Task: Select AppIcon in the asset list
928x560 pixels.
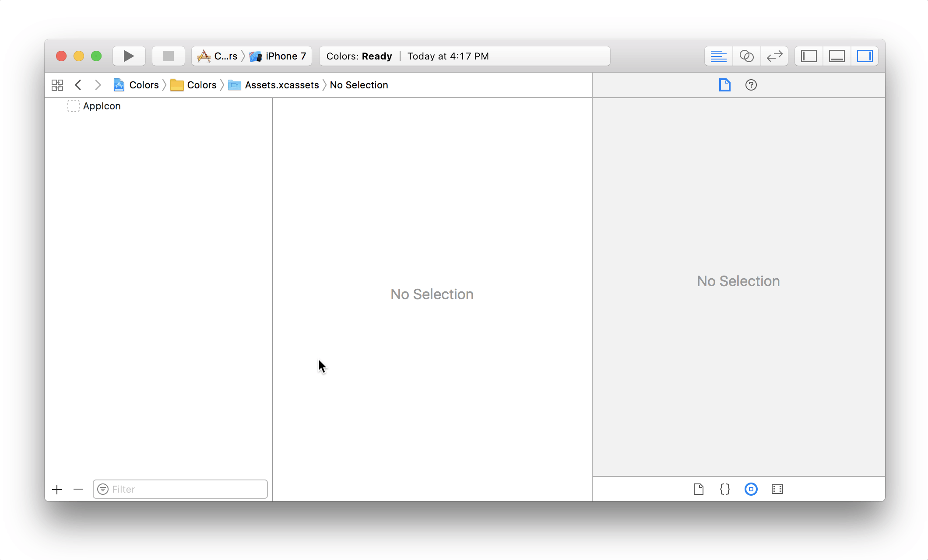Action: click(102, 106)
